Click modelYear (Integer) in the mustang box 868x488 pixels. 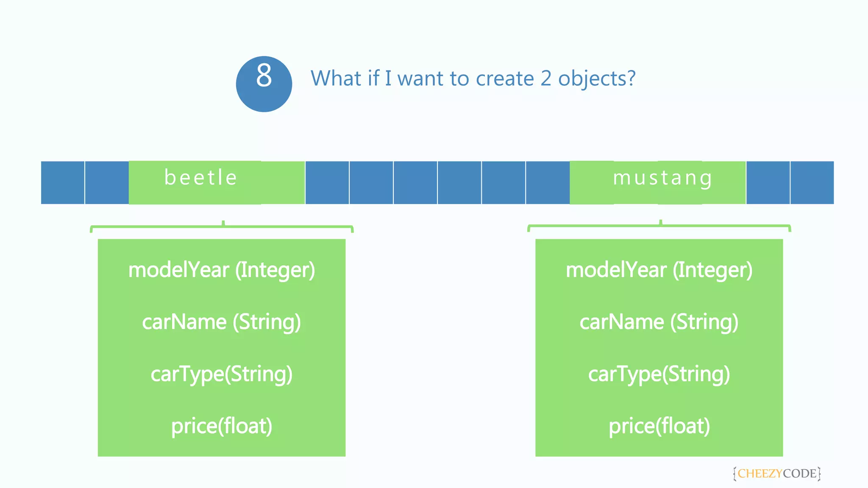659,270
